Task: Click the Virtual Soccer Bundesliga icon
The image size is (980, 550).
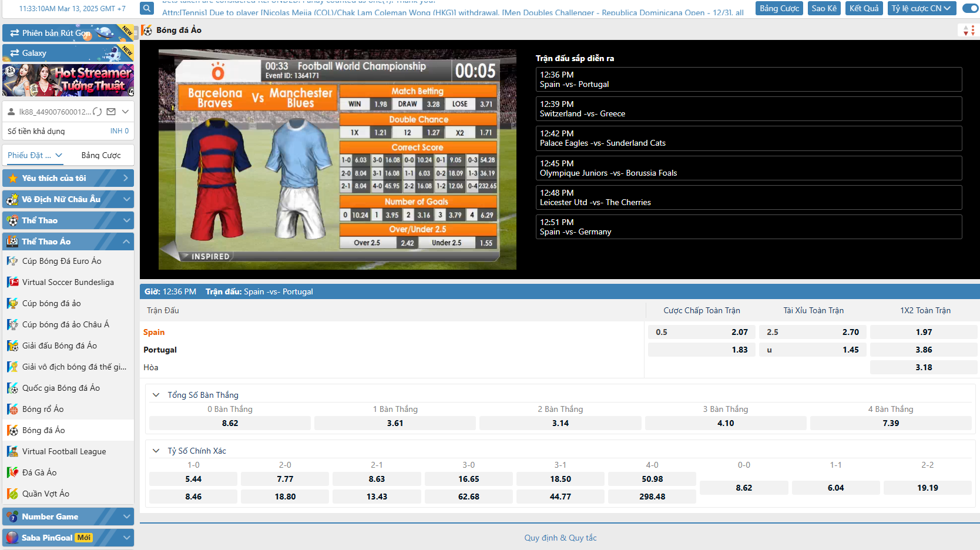Action: (x=12, y=282)
